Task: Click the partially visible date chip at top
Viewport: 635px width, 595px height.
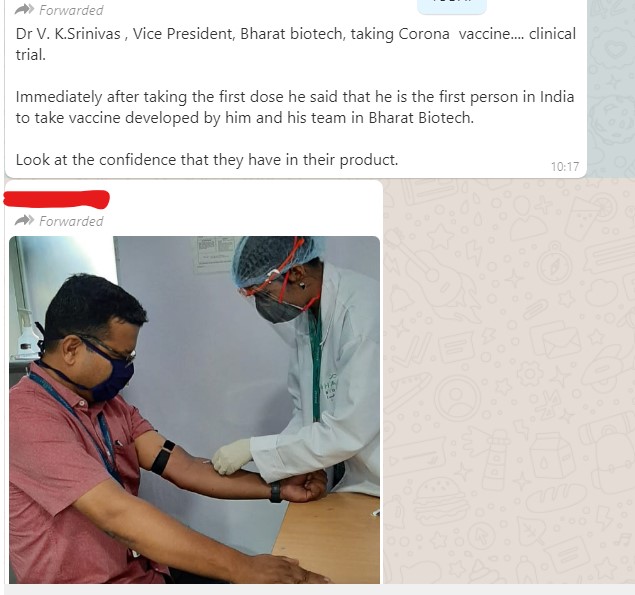Action: 452,6
